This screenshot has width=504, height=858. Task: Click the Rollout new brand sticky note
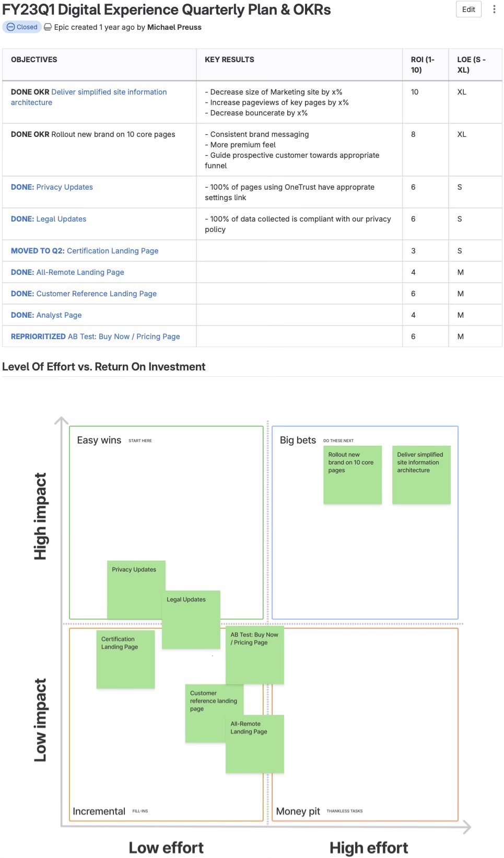coord(352,474)
